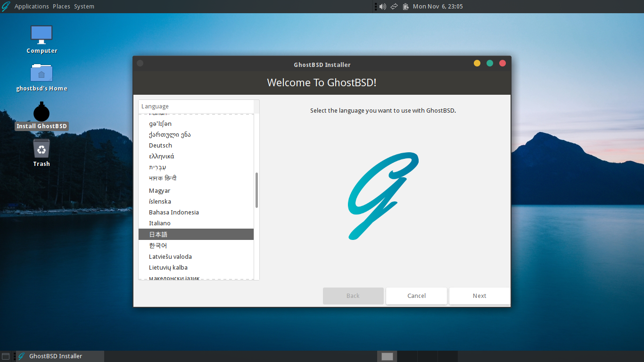644x362 pixels.
Task: Select ελληνικά from the language list
Action: [x=196, y=156]
